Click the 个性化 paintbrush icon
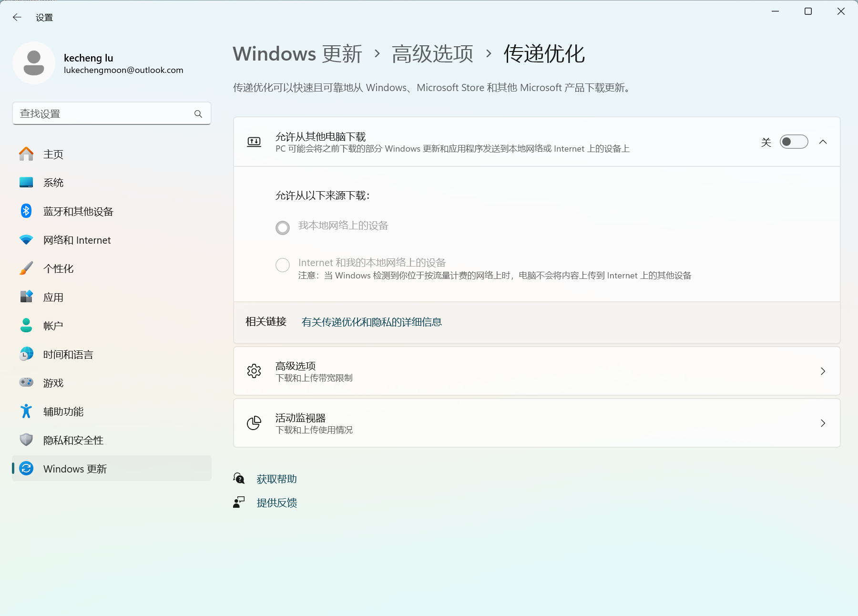This screenshot has height=616, width=858. pyautogui.click(x=26, y=268)
